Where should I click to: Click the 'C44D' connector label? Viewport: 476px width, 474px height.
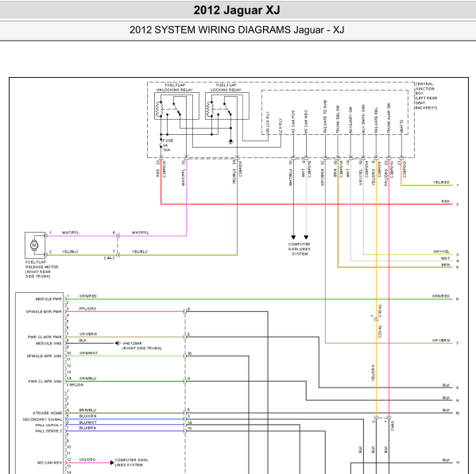click(393, 426)
